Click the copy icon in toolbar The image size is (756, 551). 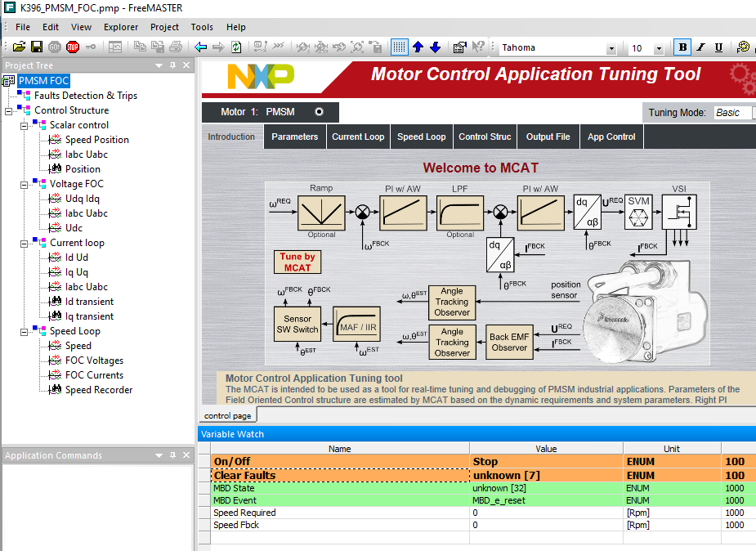click(140, 47)
